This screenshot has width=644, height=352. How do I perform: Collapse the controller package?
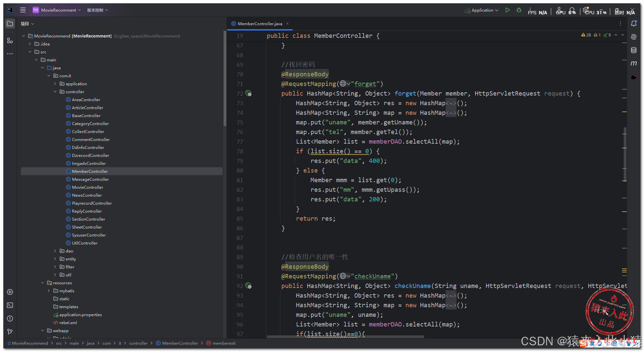(x=55, y=92)
